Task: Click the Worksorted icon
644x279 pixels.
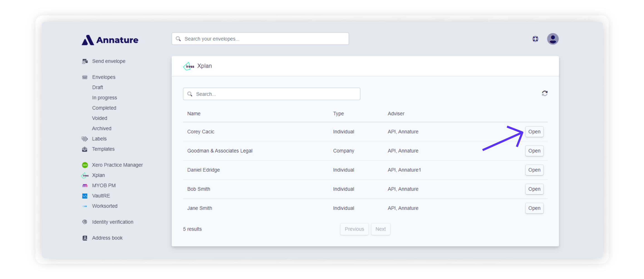Action: (x=85, y=206)
